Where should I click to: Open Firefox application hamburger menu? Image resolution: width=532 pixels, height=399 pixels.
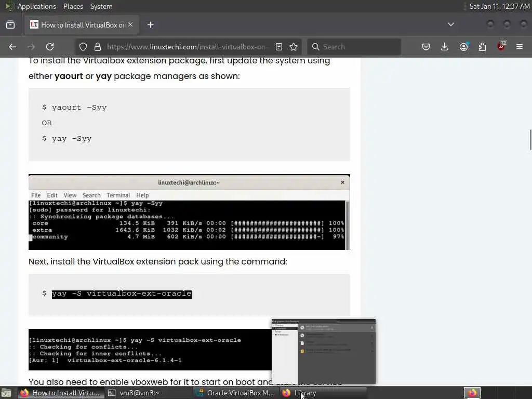tap(520, 47)
